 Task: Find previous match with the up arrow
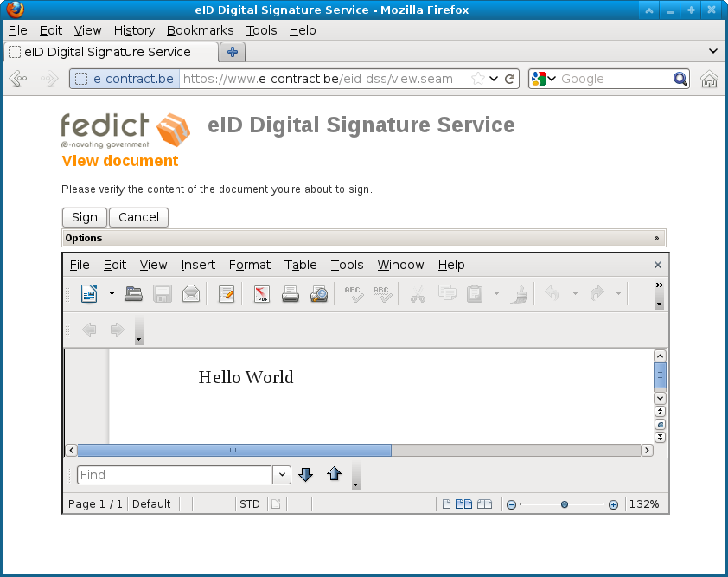click(335, 474)
